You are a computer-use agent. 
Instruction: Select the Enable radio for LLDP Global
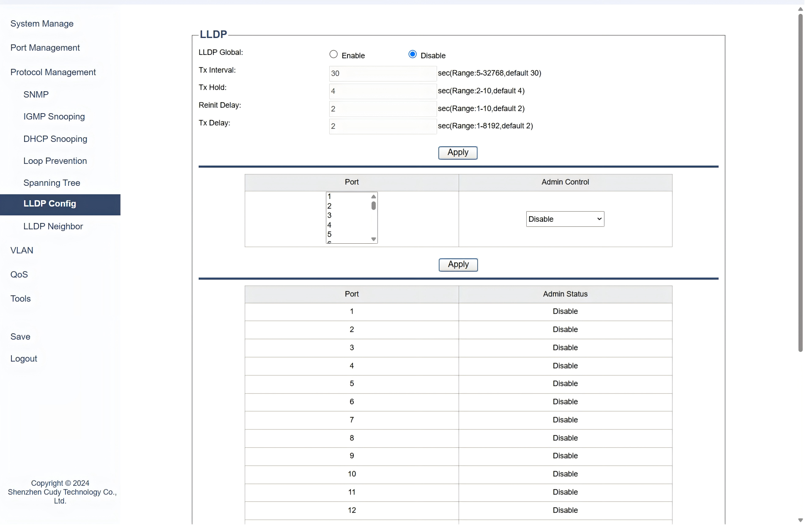click(x=334, y=54)
